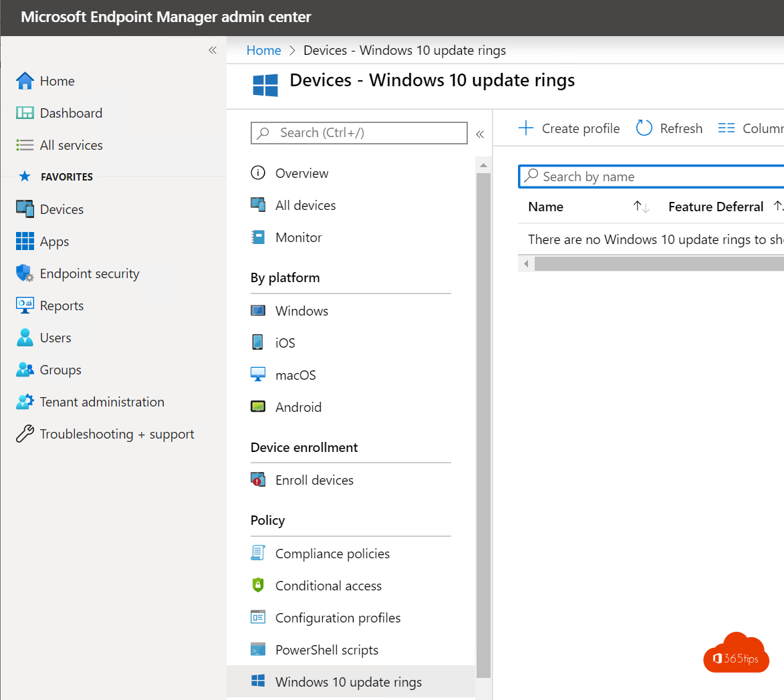Open Configuration profiles under Policy
784x700 pixels.
click(x=338, y=618)
